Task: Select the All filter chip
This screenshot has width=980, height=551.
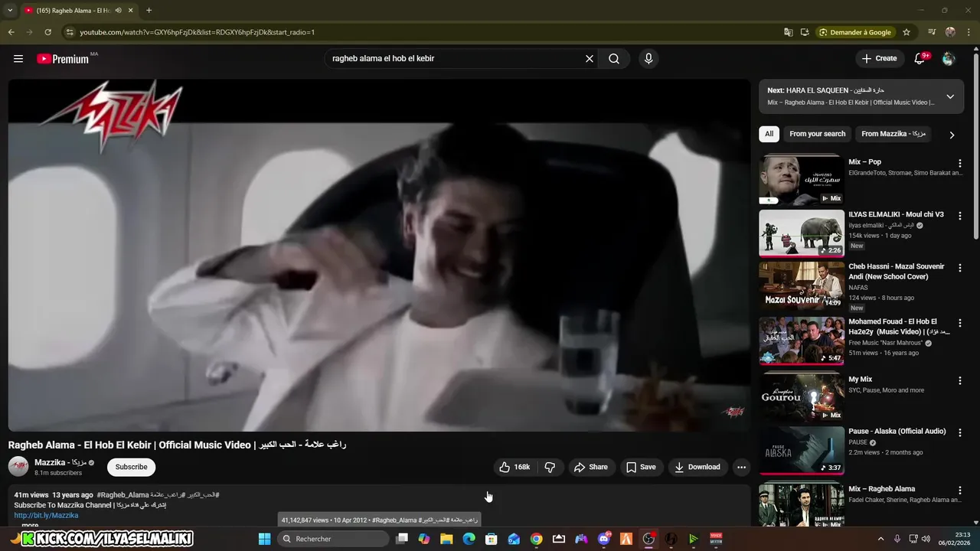Action: pyautogui.click(x=769, y=134)
